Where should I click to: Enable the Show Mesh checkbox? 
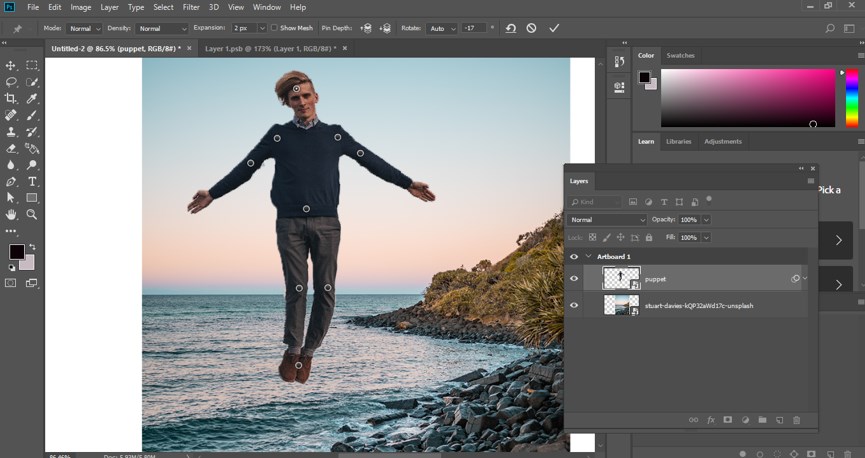point(274,28)
